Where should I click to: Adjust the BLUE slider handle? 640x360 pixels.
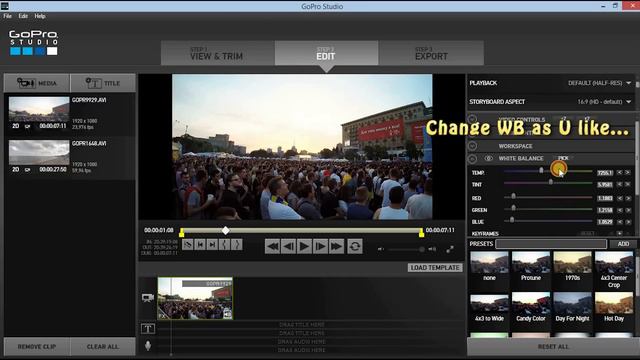pos(512,220)
